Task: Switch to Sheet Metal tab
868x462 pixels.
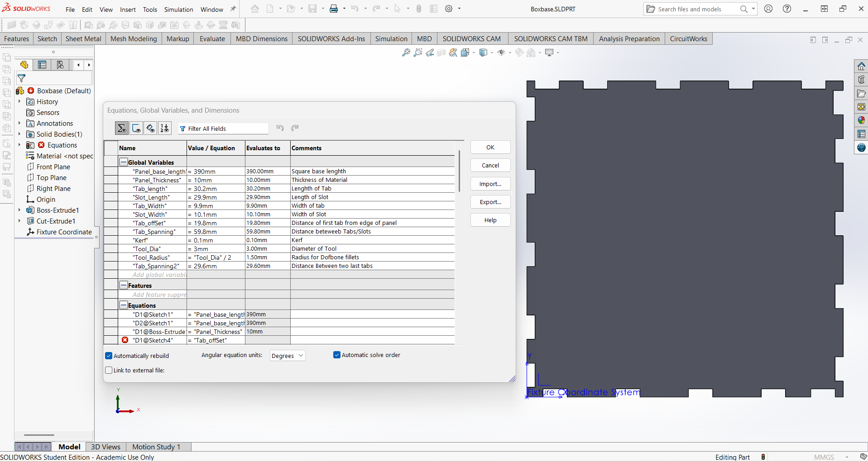Action: tap(83, 38)
